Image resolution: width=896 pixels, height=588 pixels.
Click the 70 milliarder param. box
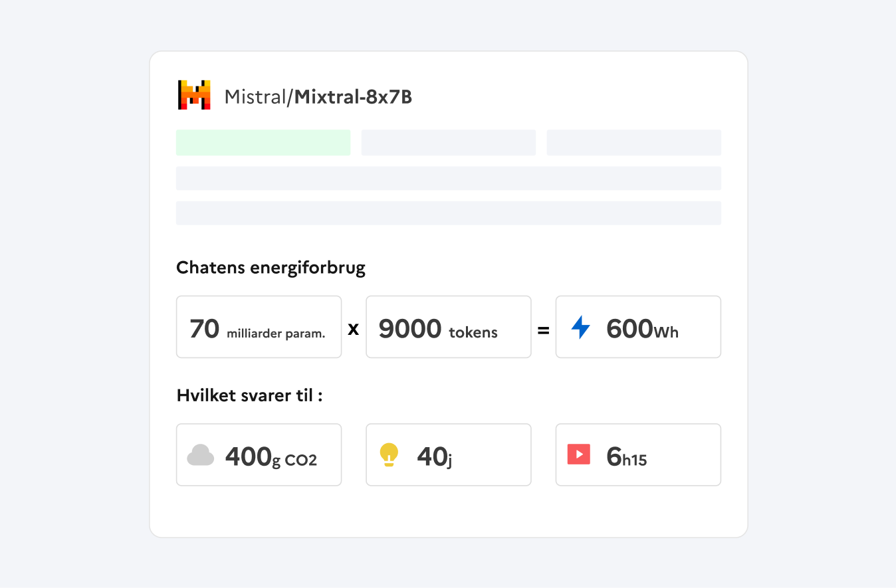pos(259,327)
